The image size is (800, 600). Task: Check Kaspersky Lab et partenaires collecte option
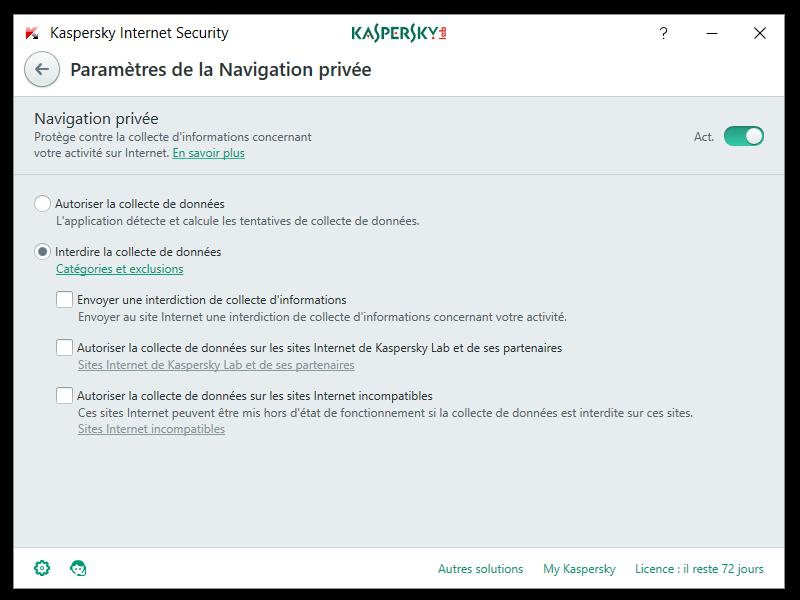(64, 347)
